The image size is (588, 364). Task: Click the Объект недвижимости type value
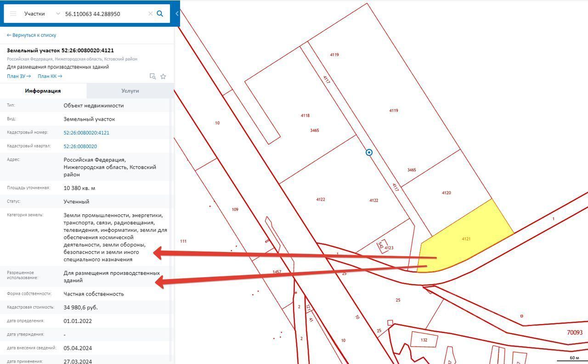click(x=94, y=106)
